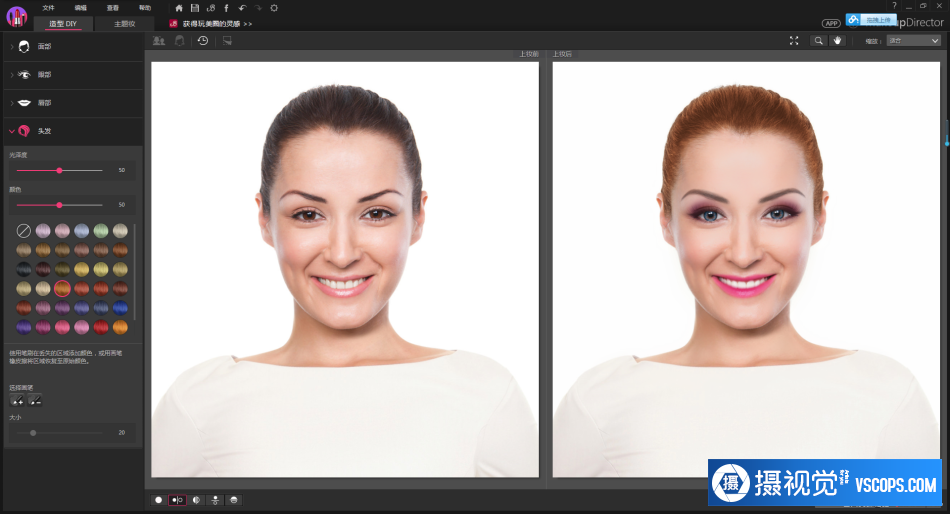950x514 pixels.
Task: Click the home icon in top toolbar
Action: point(179,8)
